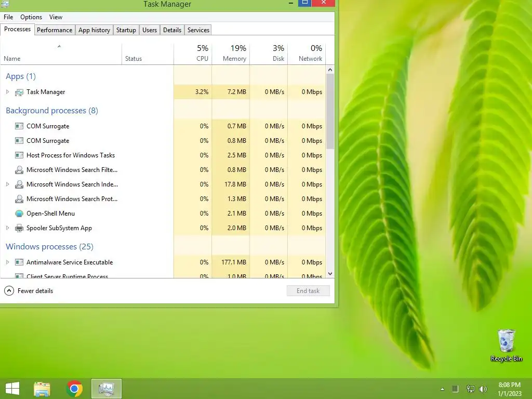The height and width of the screenshot is (399, 532).
Task: Click the Task Manager title bar icon
Action: (5, 4)
